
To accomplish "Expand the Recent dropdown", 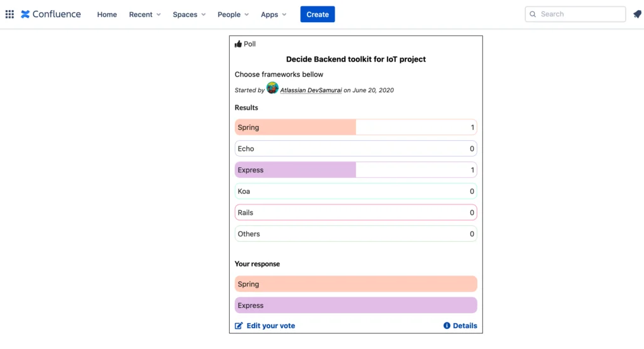I will point(145,15).
